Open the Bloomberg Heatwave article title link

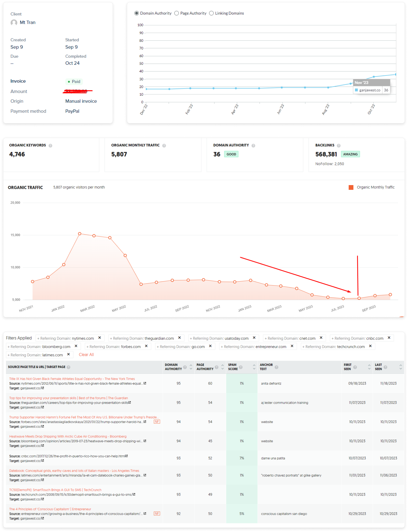(x=68, y=436)
